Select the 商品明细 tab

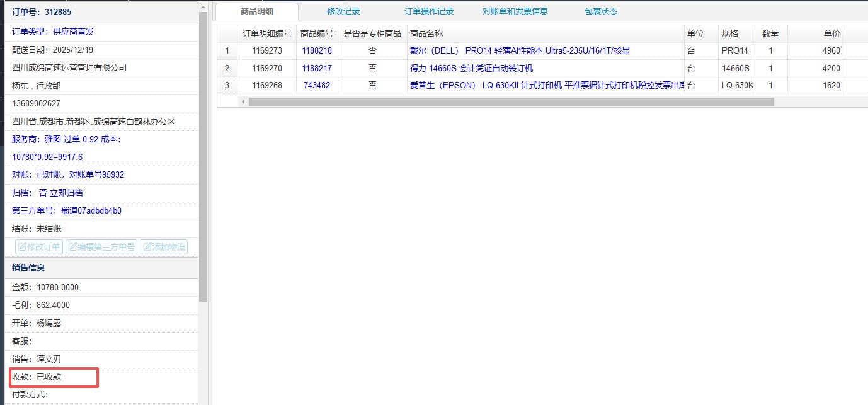(257, 11)
